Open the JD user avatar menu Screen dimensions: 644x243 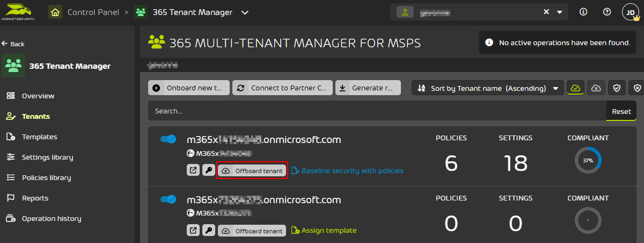pyautogui.click(x=631, y=12)
